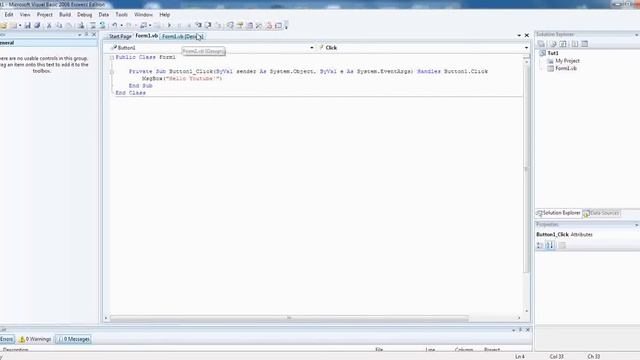Open the Window menu

pyautogui.click(x=143, y=15)
